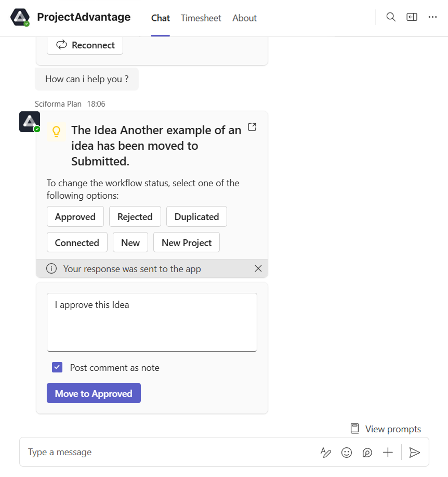
Task: Click the ProjectAdvantage app logo
Action: coord(20,18)
